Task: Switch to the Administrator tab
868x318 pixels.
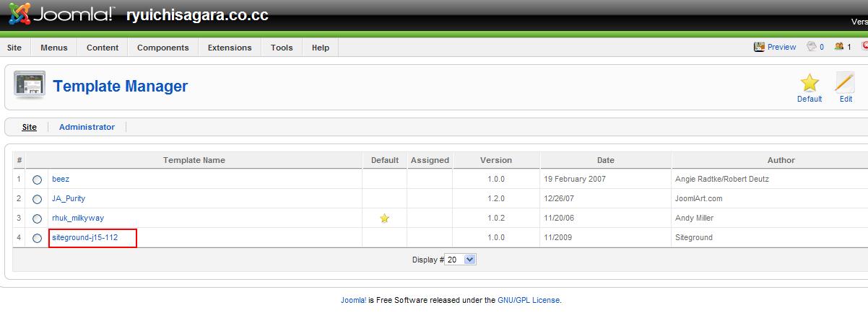Action: (87, 127)
